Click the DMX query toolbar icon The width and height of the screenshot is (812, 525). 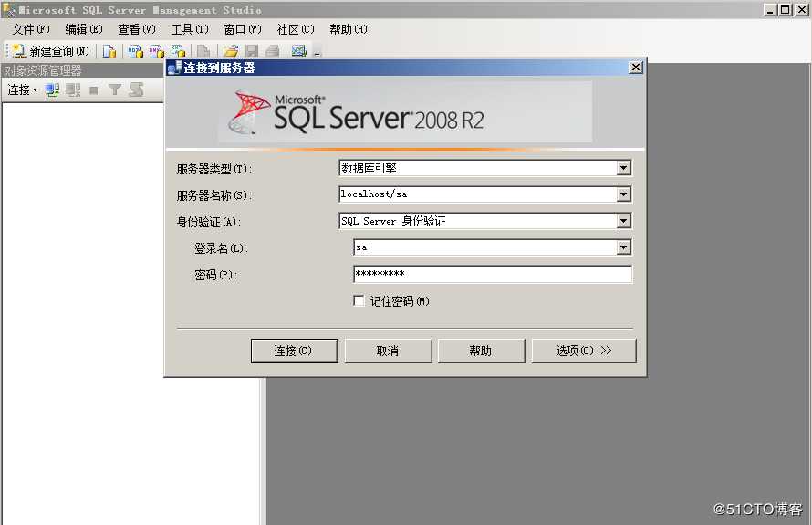click(156, 51)
